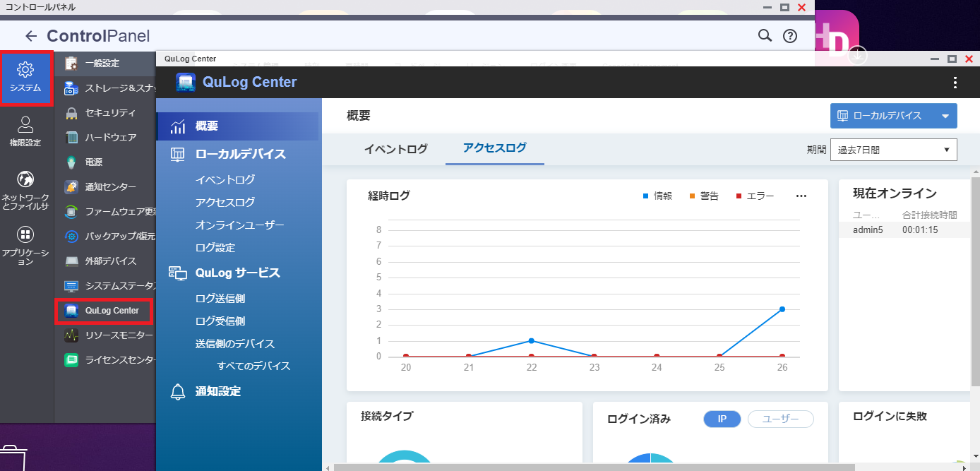This screenshot has width=980, height=471.
Task: Click the day 26 data point on chart
Action: (782, 309)
